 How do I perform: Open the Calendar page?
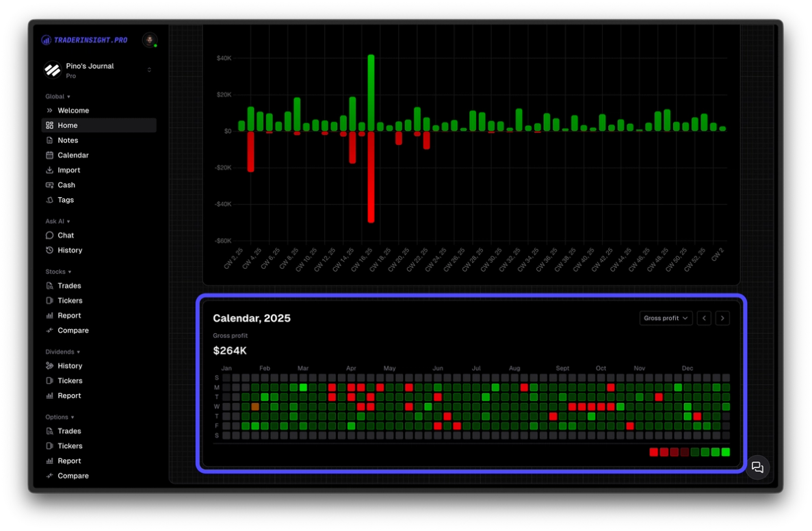(x=73, y=155)
